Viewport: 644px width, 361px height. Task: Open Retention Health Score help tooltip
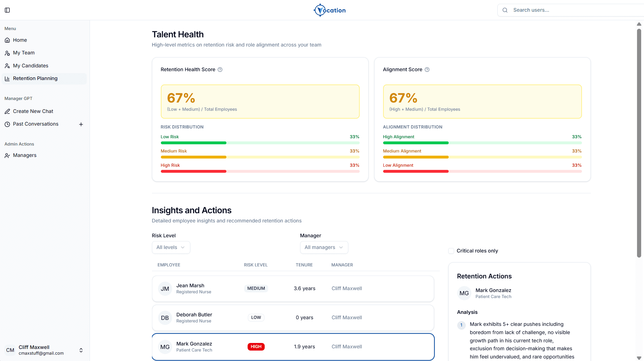pos(220,70)
